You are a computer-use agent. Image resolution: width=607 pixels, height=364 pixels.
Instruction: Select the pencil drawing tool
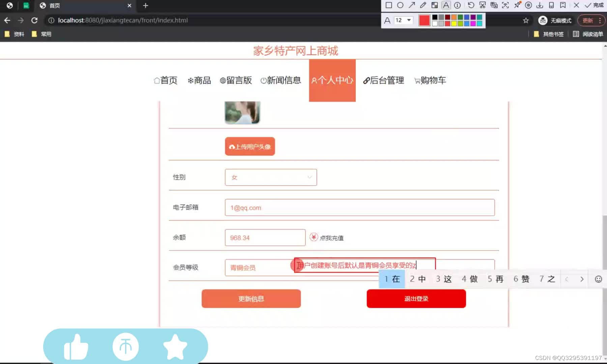423,5
